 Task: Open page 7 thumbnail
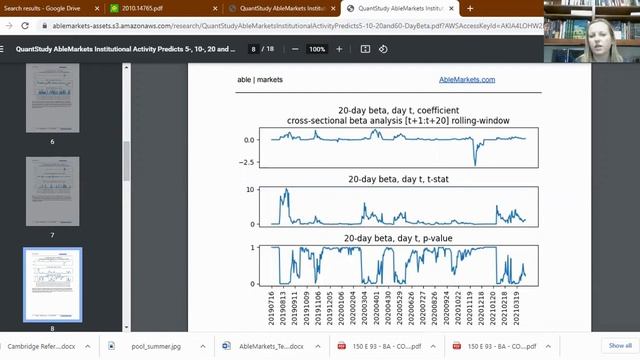[53, 191]
